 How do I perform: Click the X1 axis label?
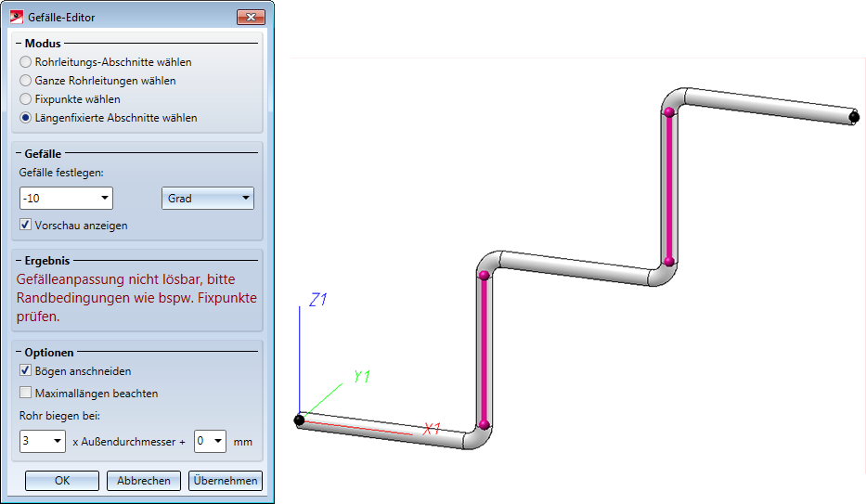(x=432, y=429)
